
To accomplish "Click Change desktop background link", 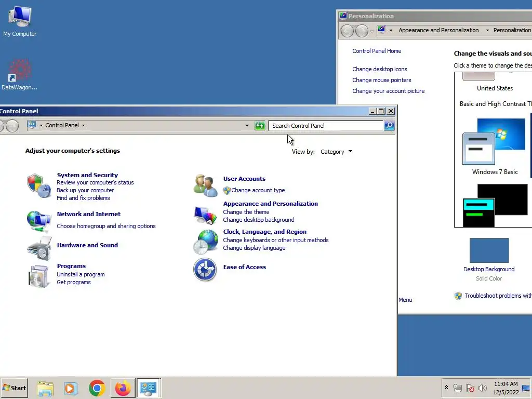I will point(259,220).
